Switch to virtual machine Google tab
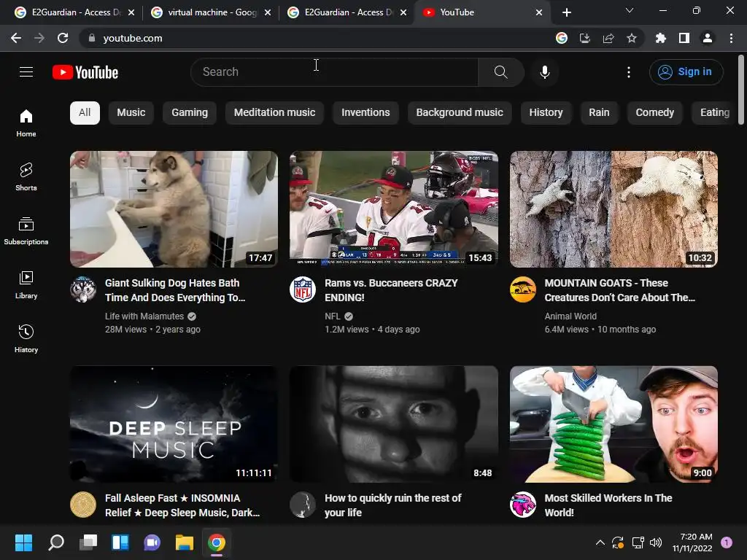 click(x=209, y=12)
